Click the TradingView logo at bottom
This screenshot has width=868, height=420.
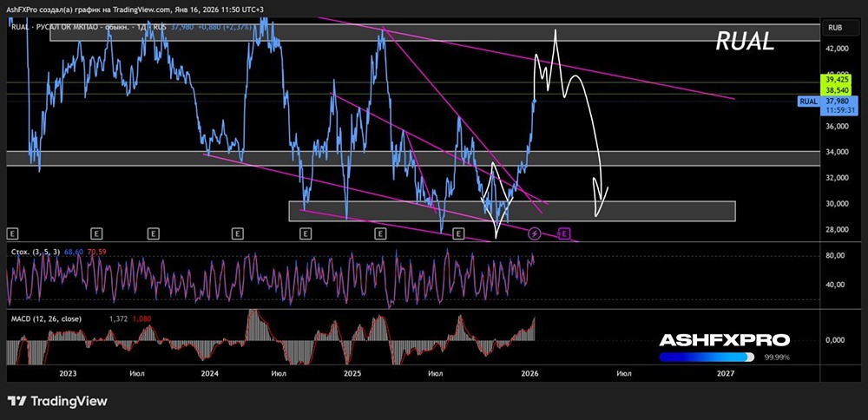(57, 401)
